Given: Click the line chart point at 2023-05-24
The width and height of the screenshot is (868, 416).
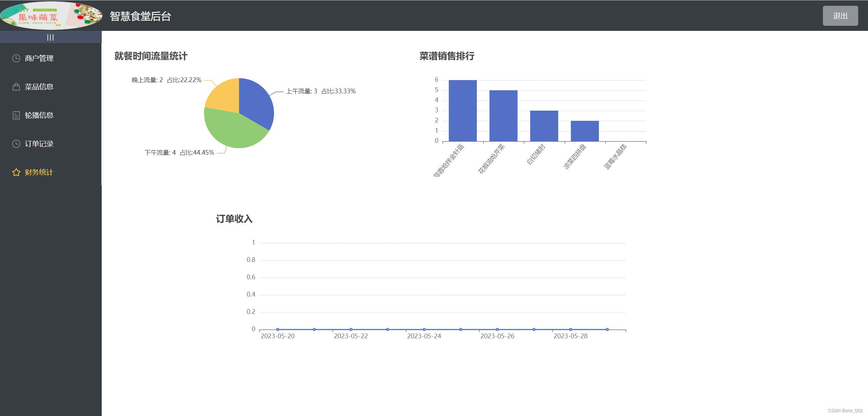Looking at the screenshot, I should [x=424, y=329].
